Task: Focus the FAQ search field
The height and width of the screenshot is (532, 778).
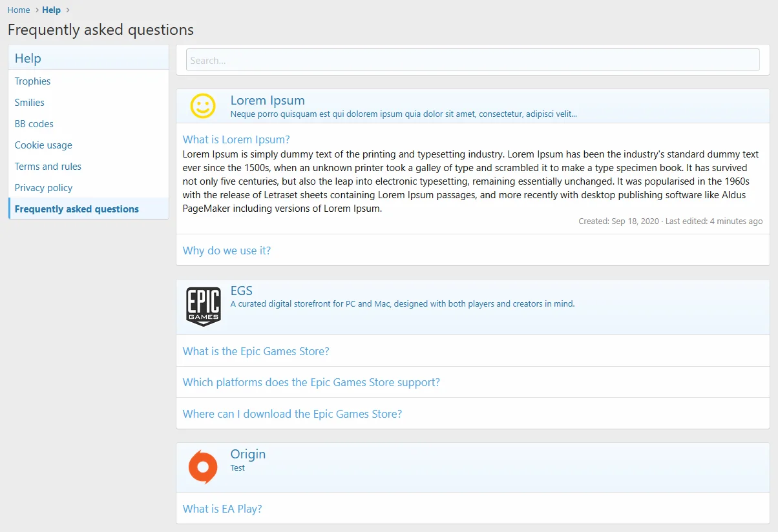Action: click(x=472, y=60)
